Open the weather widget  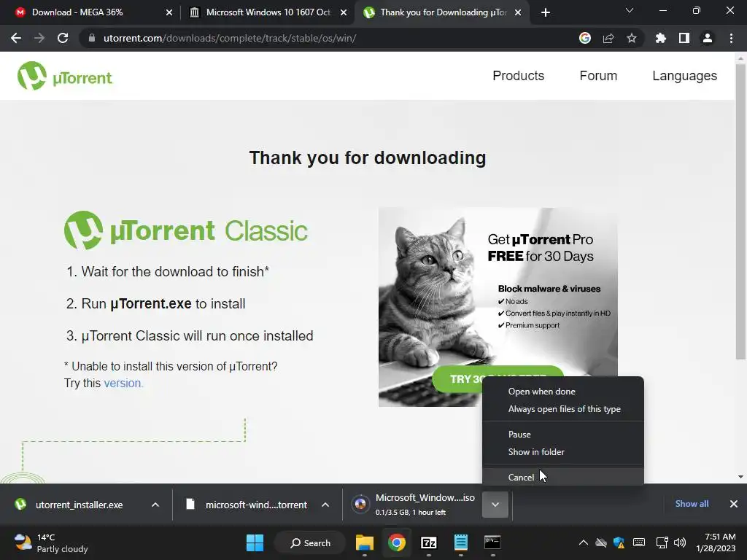click(51, 542)
